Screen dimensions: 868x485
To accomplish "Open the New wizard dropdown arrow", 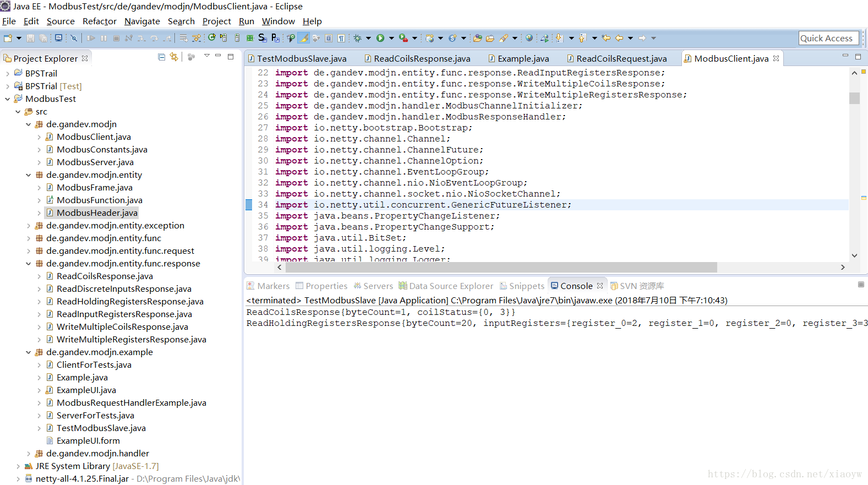I will 19,38.
